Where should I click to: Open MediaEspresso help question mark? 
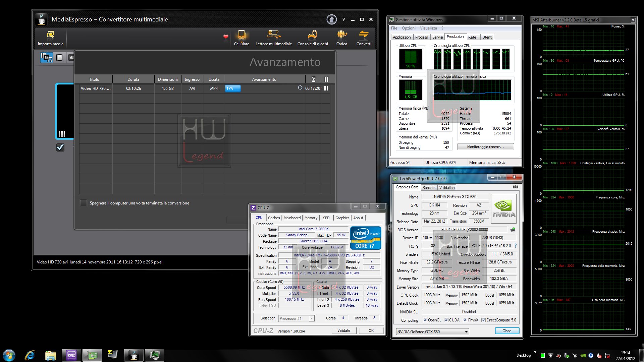343,19
